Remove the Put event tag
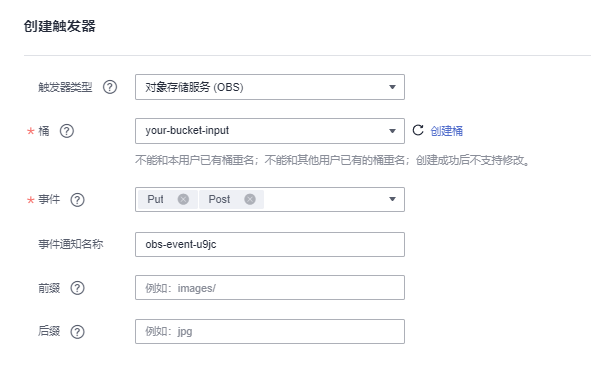The height and width of the screenshot is (382, 591). [x=183, y=199]
